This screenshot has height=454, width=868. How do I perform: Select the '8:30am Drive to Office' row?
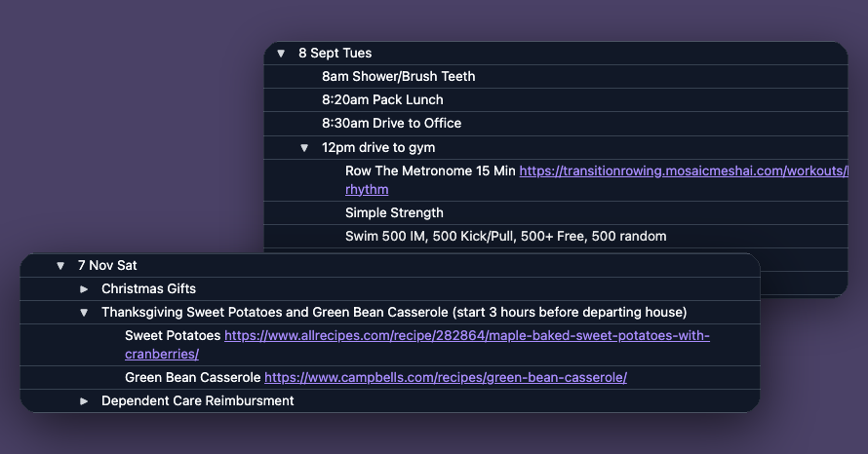pos(556,124)
